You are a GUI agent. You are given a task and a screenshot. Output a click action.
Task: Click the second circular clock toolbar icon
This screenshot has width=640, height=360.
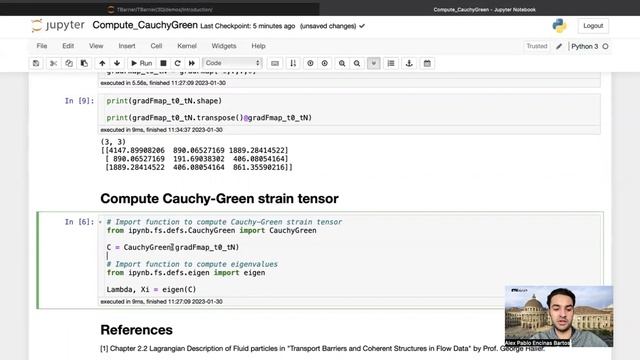click(x=324, y=63)
